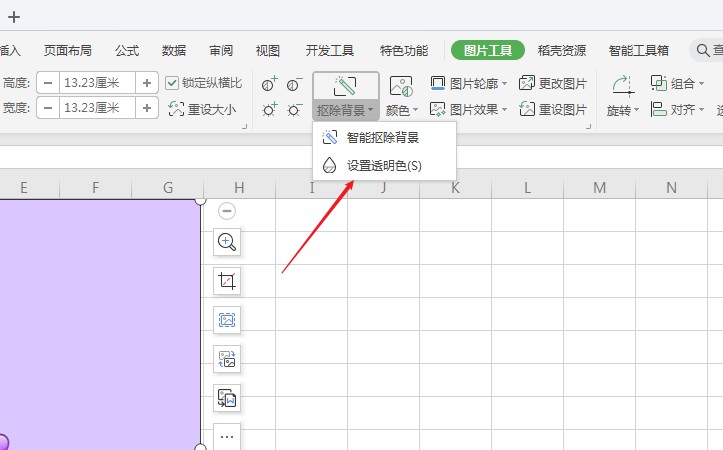Click the 重设图片 button
This screenshot has width=723, height=450.
[x=553, y=110]
